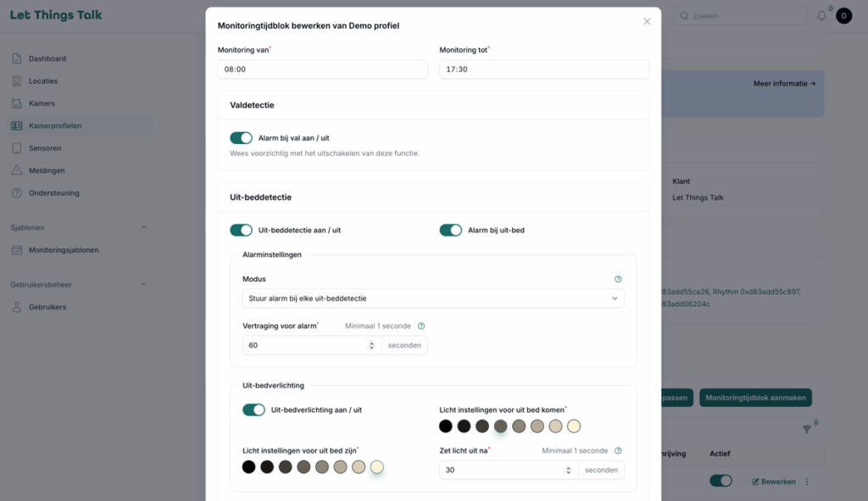Disable Uit-beddetectie aan / uit switch
The height and width of the screenshot is (501, 868).
[241, 231]
